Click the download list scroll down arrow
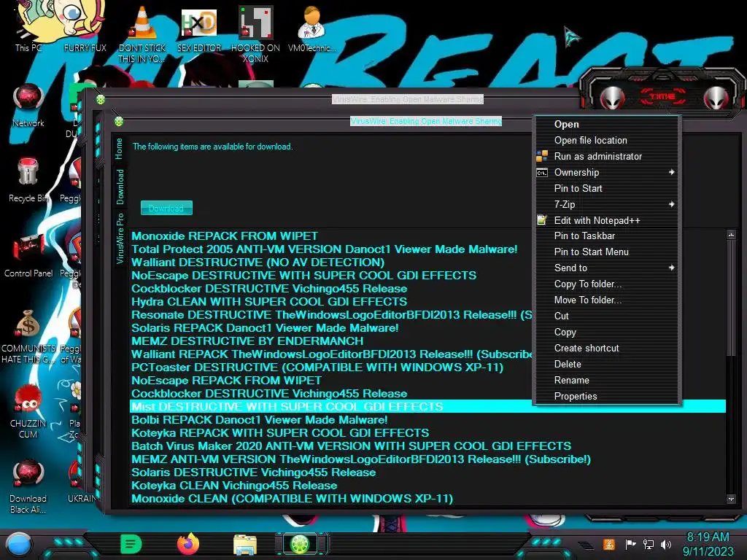 point(731,499)
